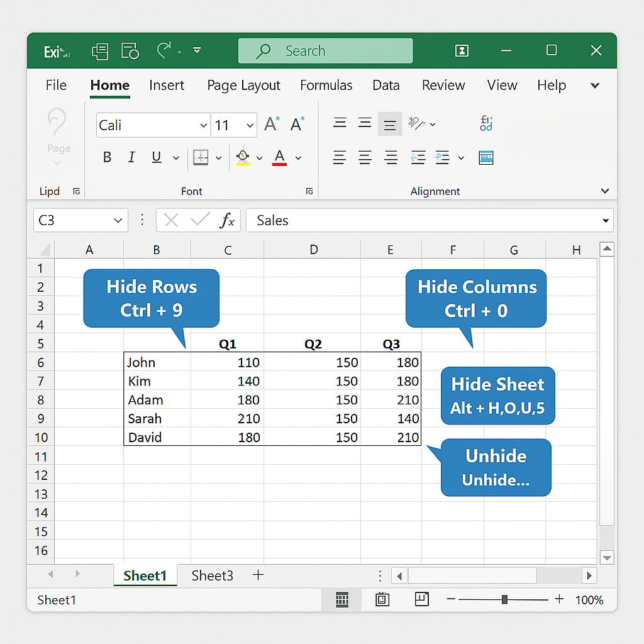Expand the formula bar using its right arrow
This screenshot has height=644, width=644.
pos(606,221)
